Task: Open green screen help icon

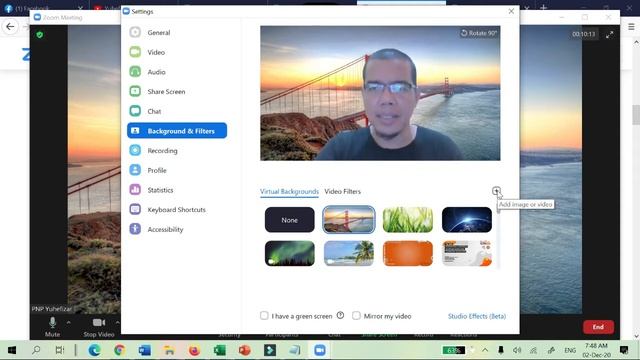Action: coord(340,315)
